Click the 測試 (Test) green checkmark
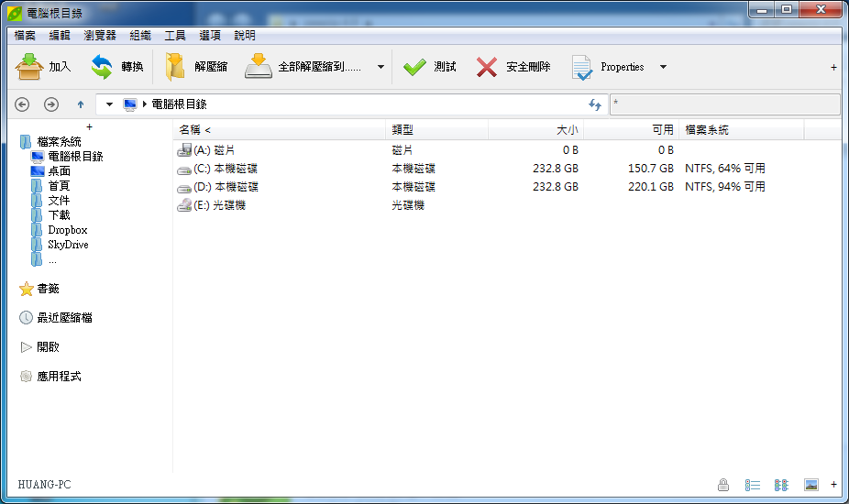This screenshot has width=849, height=504. pyautogui.click(x=414, y=67)
